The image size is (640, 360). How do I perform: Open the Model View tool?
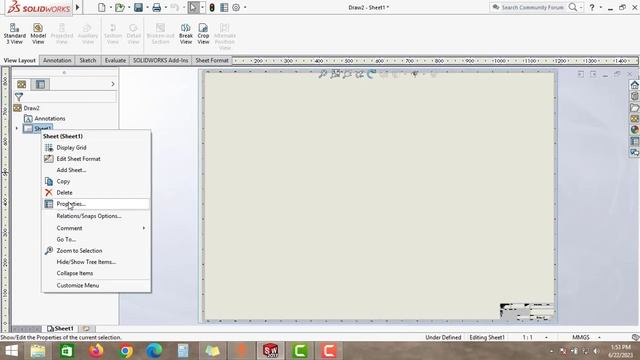38,34
